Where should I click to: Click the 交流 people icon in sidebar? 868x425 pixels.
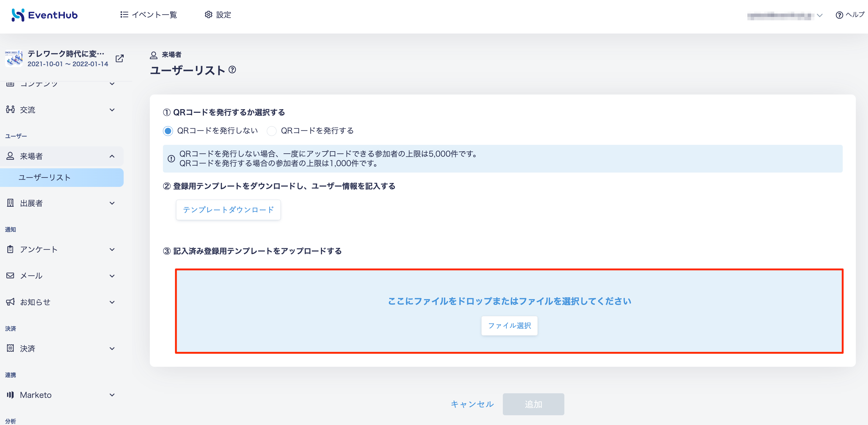pos(10,109)
